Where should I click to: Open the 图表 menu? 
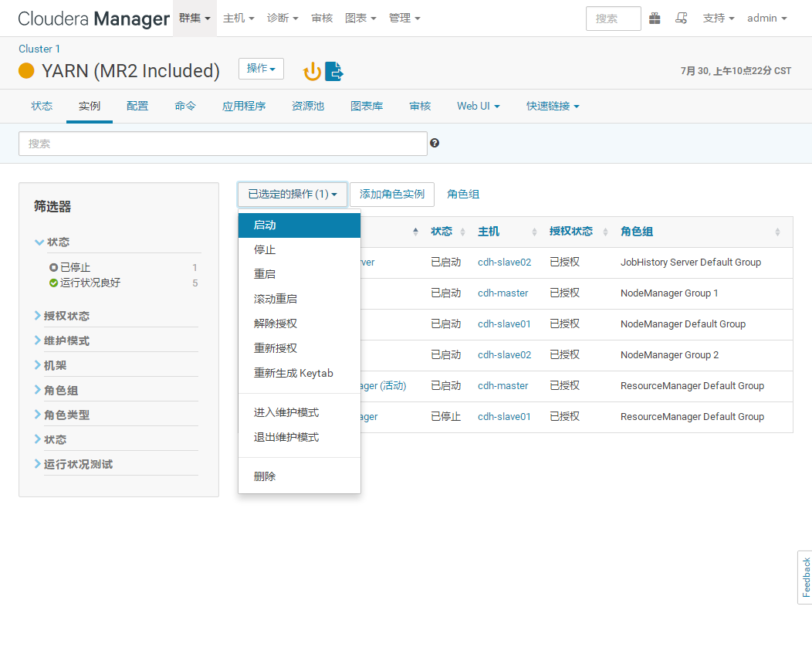coord(360,18)
